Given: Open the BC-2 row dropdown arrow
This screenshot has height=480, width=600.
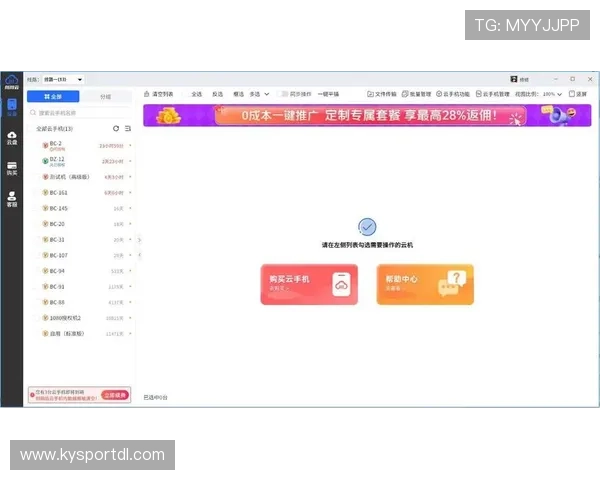Looking at the screenshot, I should pyautogui.click(x=130, y=145).
